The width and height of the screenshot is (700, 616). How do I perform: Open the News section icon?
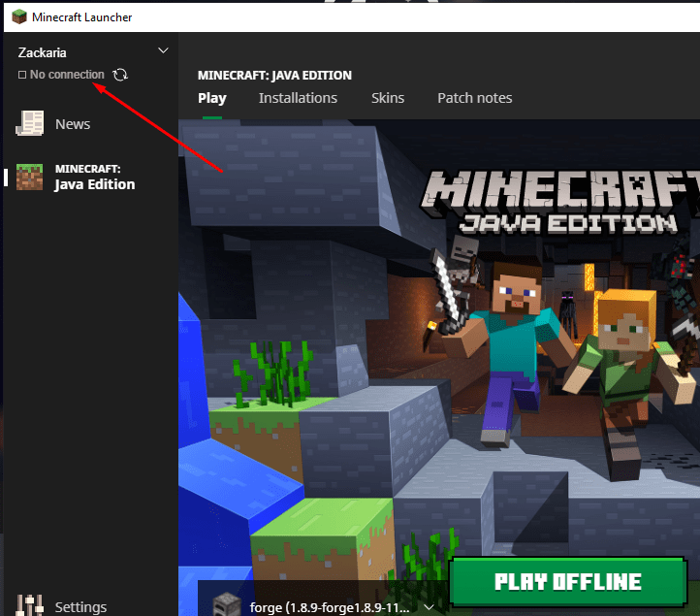pos(30,123)
